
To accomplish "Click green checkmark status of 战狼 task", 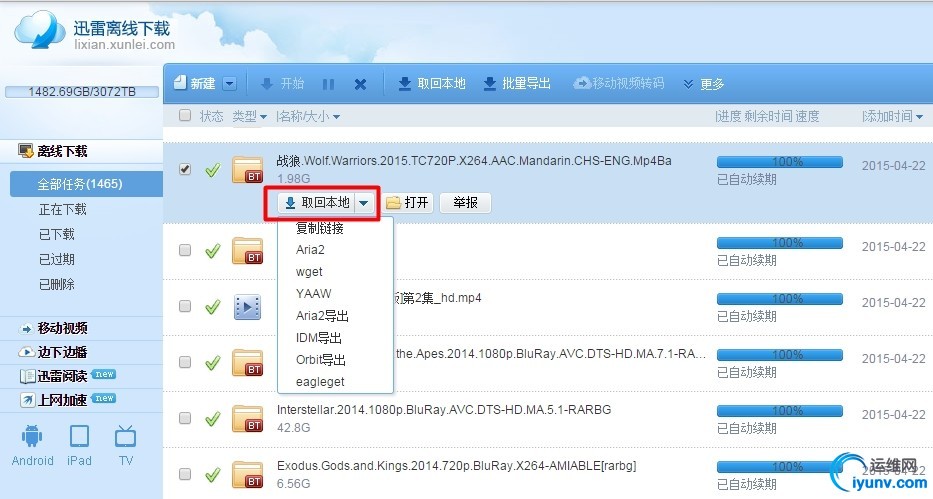I will (212, 170).
